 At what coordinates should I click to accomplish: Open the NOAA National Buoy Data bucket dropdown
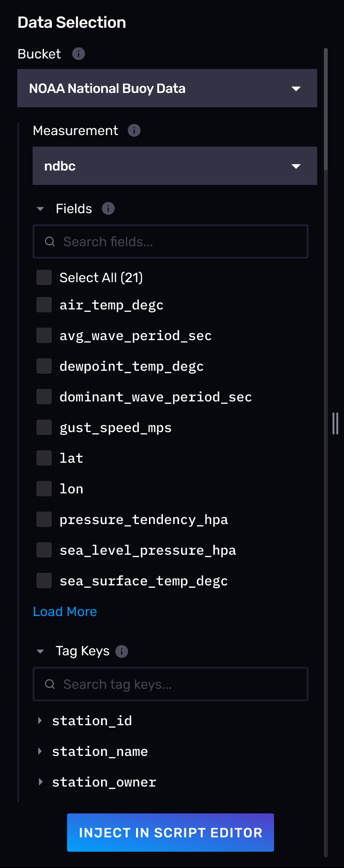[x=167, y=88]
